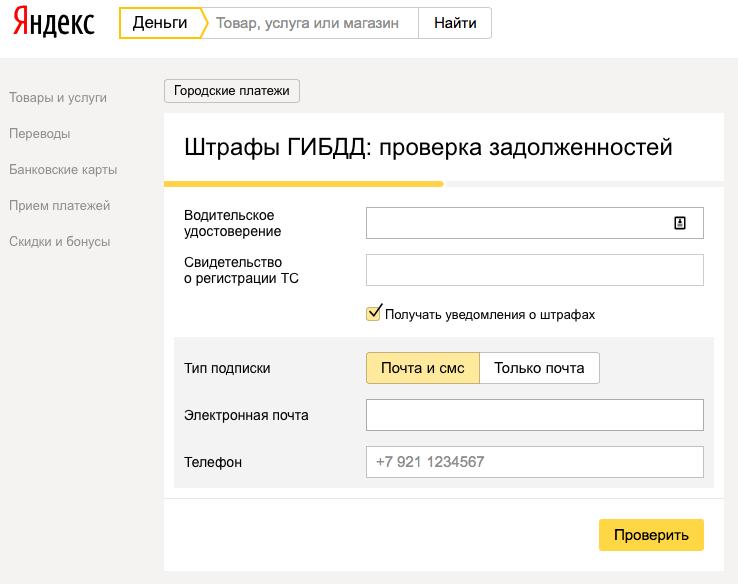The height and width of the screenshot is (584, 738).
Task: Click the ID icon in driver's license field
Action: click(x=680, y=223)
